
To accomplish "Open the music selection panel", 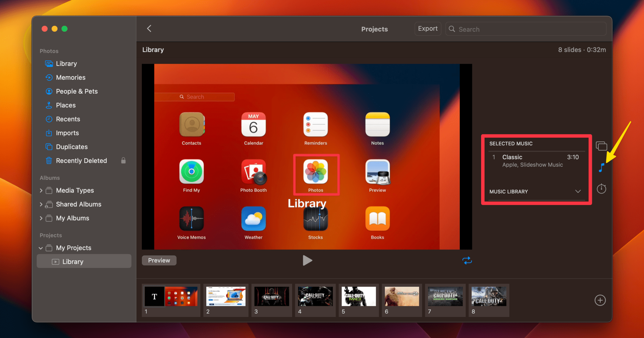I will (601, 167).
